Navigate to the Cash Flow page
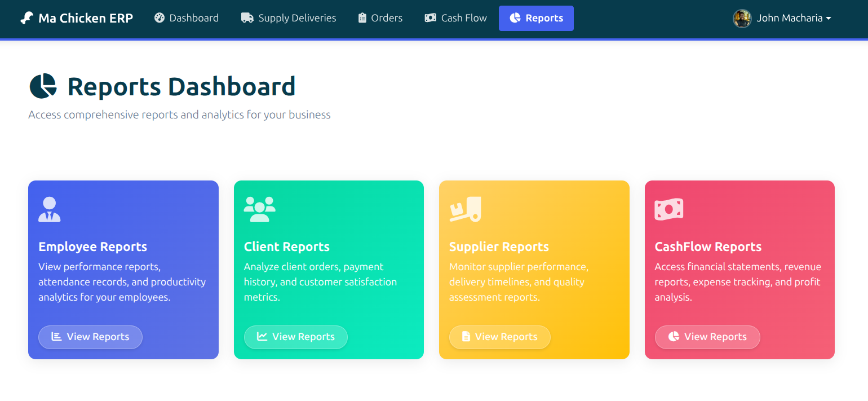Screen dimensions: 868x401 click(455, 17)
